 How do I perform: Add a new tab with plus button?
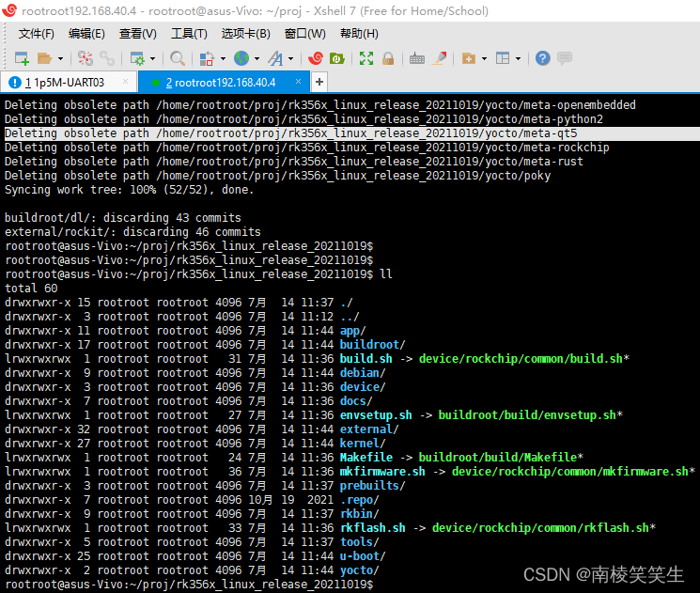319,82
